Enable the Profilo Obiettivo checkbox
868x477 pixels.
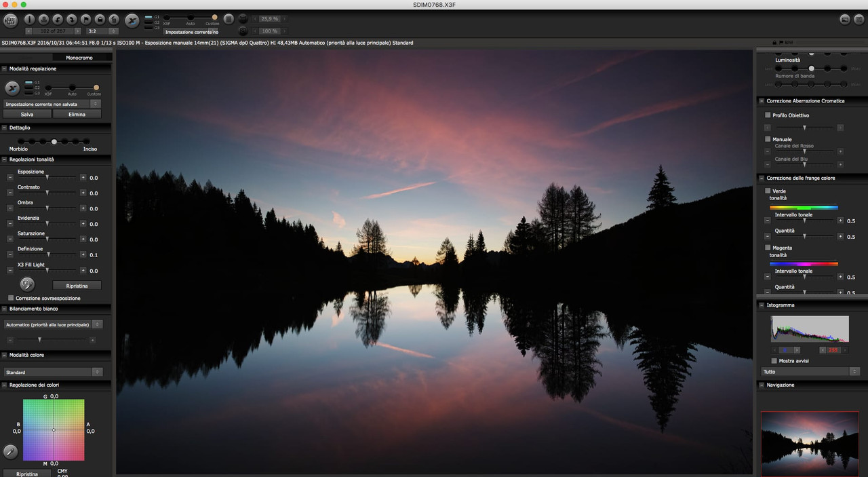click(x=768, y=115)
